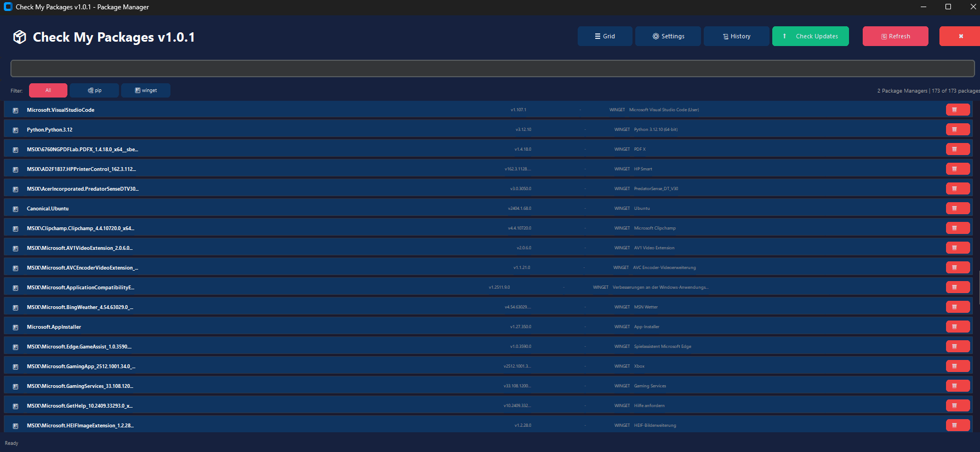Viewport: 980px width, 452px height.
Task: Click version v2404.1.68.0 of Ubuntu
Action: (x=520, y=209)
